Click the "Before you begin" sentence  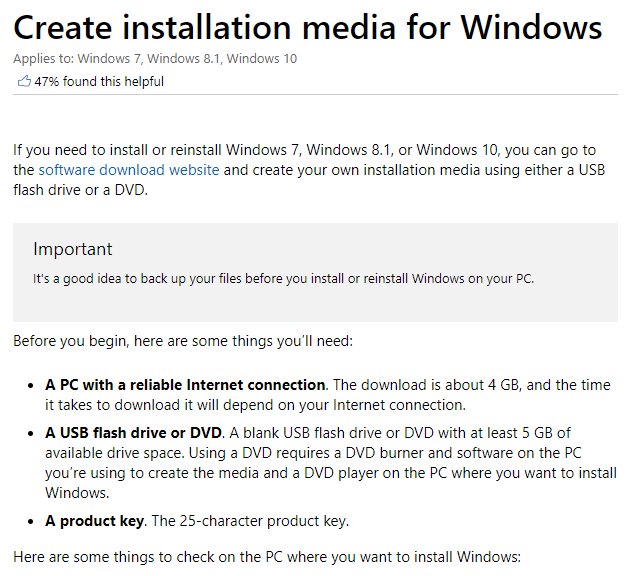(183, 341)
